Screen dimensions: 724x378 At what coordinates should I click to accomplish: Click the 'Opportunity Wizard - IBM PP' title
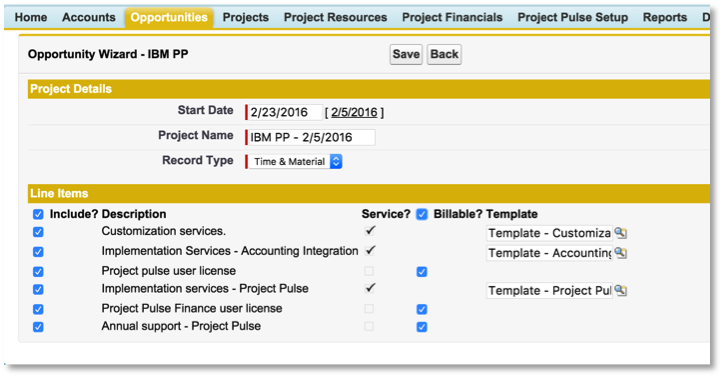click(108, 54)
